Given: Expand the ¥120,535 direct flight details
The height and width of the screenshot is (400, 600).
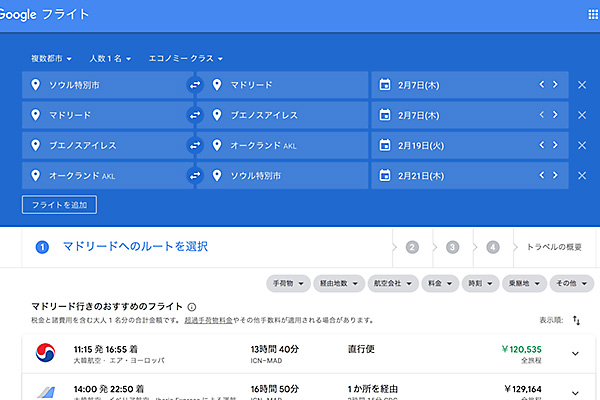Looking at the screenshot, I should click(575, 353).
